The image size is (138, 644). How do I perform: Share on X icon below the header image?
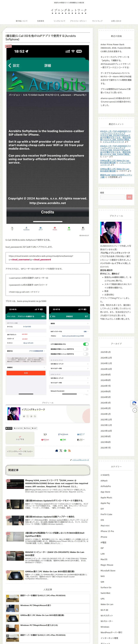click(x=12, y=229)
